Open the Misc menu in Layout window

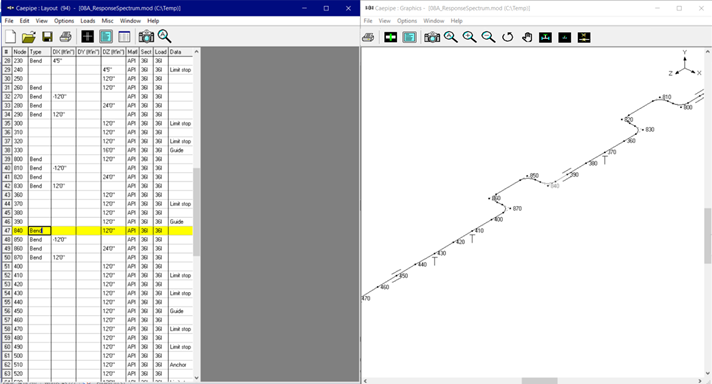click(x=108, y=21)
